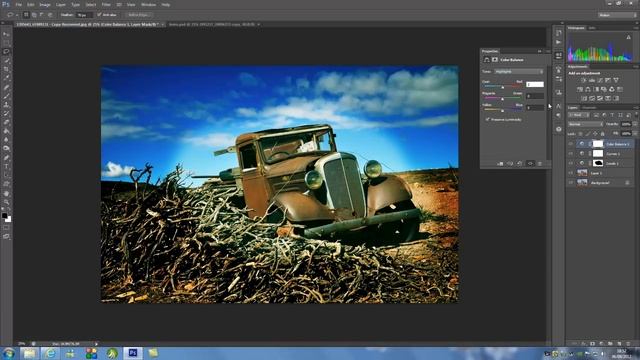This screenshot has width=640, height=360.
Task: Switch to the Channels tab
Action: click(589, 108)
